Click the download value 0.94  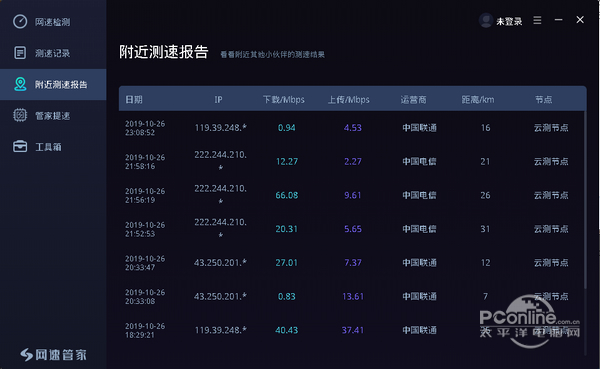[287, 128]
